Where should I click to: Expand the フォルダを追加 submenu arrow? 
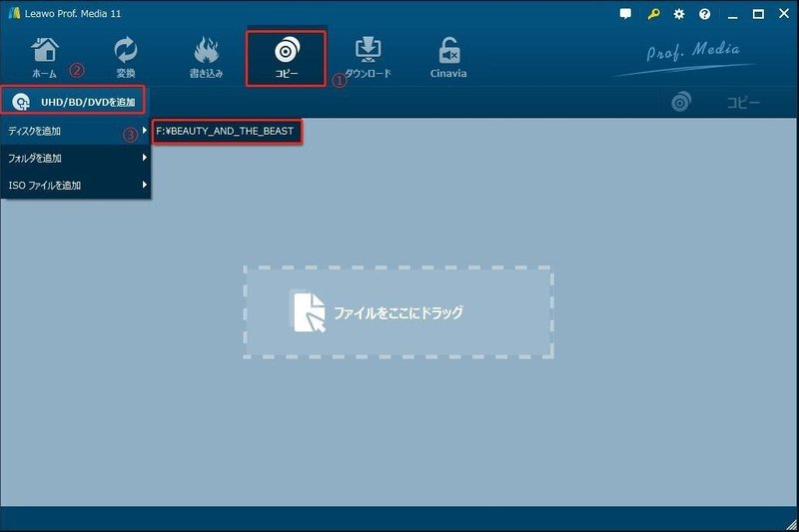pyautogui.click(x=145, y=158)
